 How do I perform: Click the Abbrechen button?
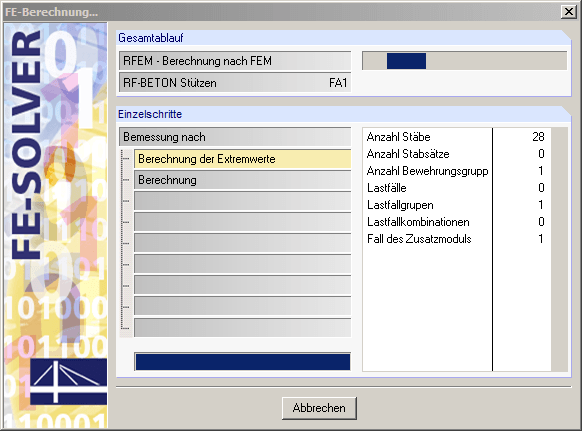[319, 408]
